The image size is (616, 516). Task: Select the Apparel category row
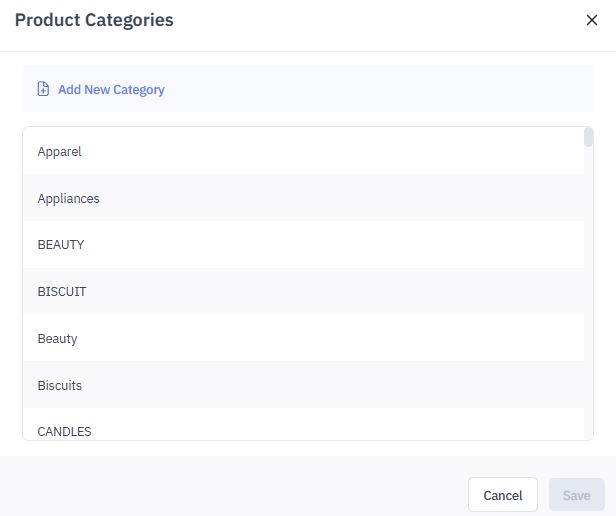60,152
